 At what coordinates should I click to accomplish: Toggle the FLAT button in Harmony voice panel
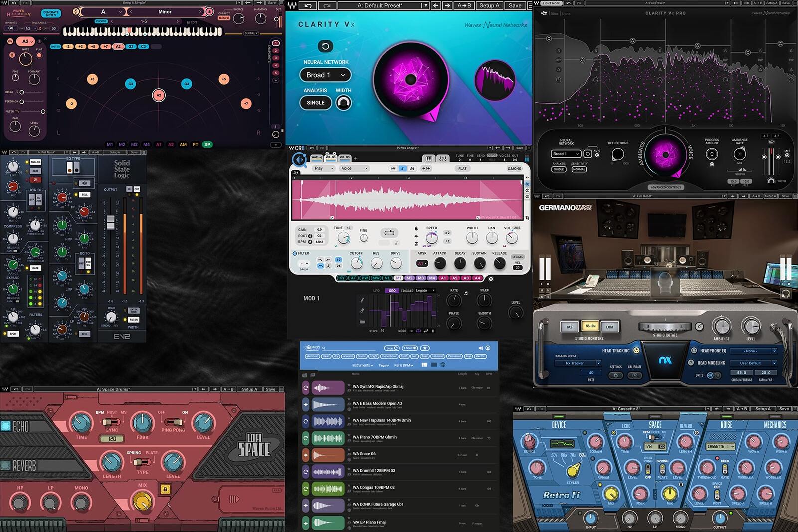[39, 56]
